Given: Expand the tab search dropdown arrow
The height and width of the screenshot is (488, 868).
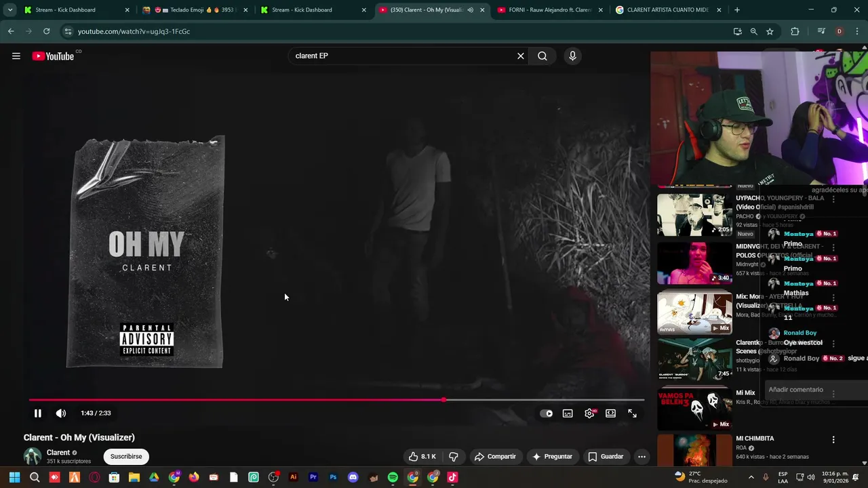Looking at the screenshot, I should [9, 10].
